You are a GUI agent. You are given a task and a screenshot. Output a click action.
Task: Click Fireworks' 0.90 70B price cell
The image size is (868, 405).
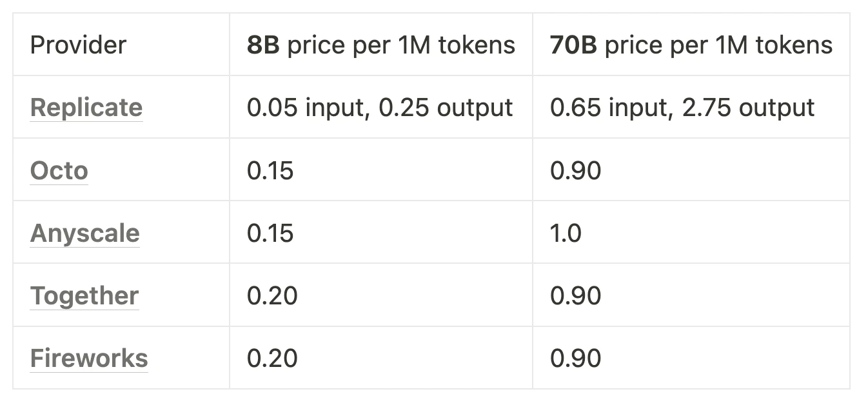point(575,358)
